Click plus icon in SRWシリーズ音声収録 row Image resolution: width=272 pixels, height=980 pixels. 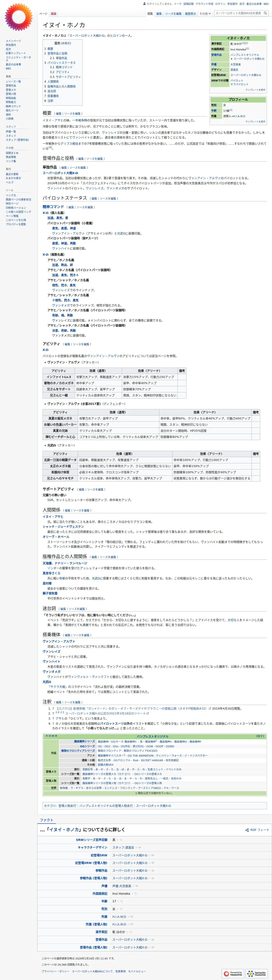(118, 840)
